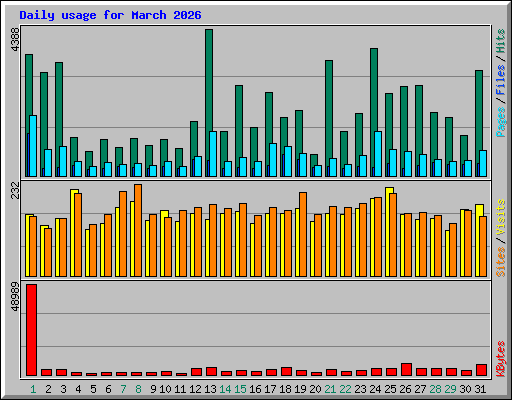This screenshot has height=400, width=512.
Task: Click the orange visits bar for day 19
Action: pos(303,234)
